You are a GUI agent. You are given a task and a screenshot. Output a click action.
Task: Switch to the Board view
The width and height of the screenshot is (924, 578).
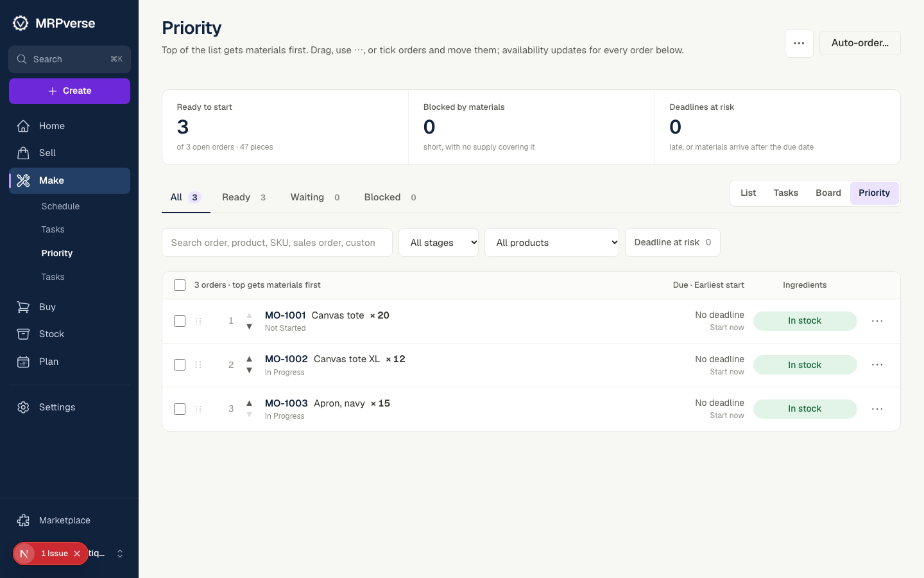tap(828, 193)
